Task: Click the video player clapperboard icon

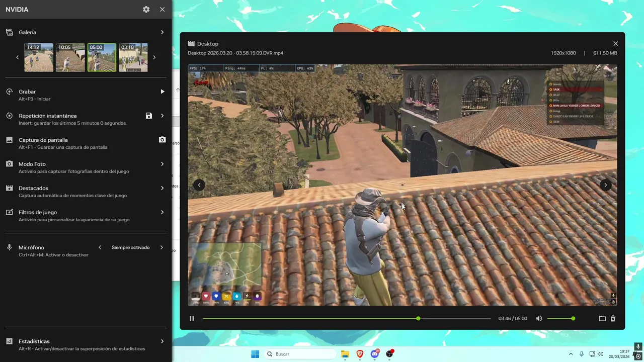Action: coord(191,44)
